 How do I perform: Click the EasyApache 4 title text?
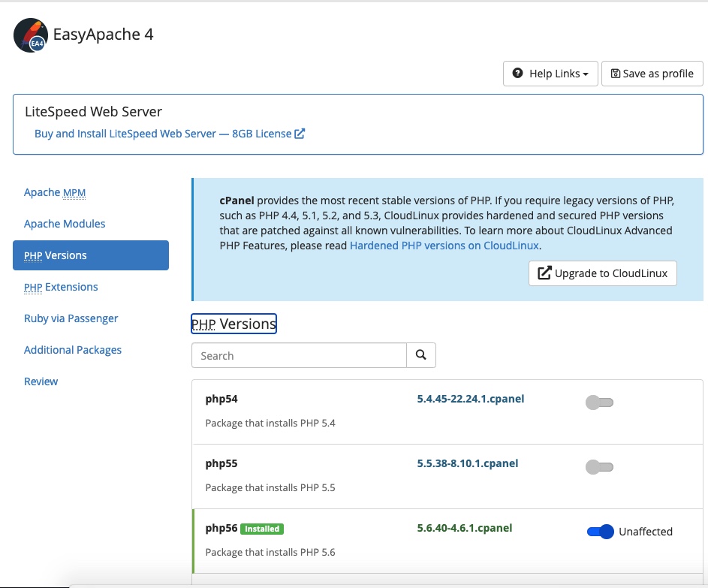pyautogui.click(x=104, y=35)
